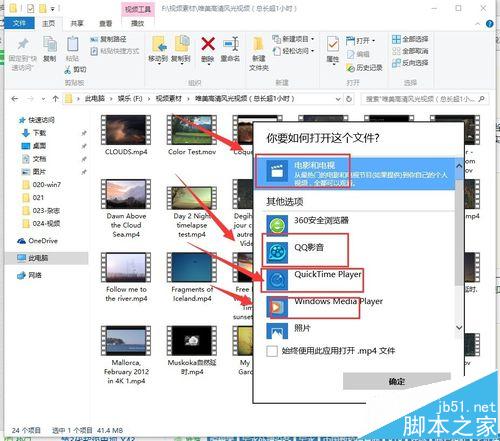Select Fragments of Iceland.mp4 thumbnail
The image size is (500, 441).
(x=192, y=268)
